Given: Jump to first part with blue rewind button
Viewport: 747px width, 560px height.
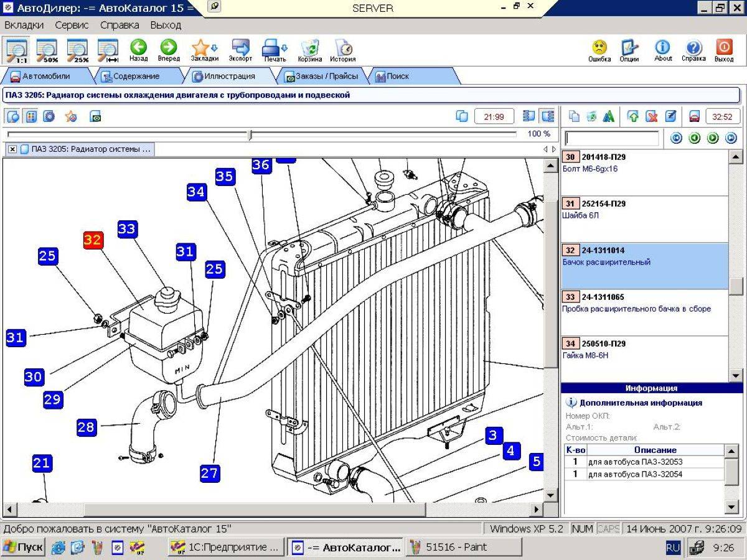Looking at the screenshot, I should pos(676,138).
